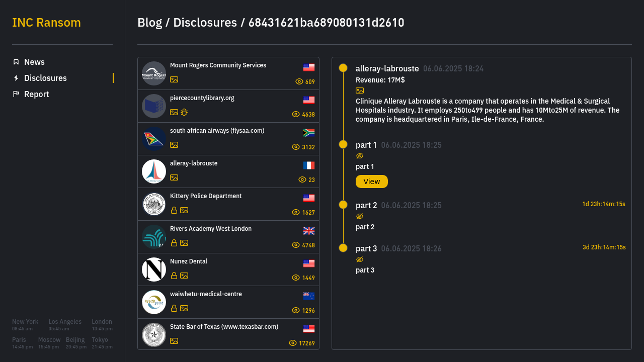Click the 1449 view count on Nunez Dental
This screenshot has height=362, width=644.
pyautogui.click(x=308, y=278)
